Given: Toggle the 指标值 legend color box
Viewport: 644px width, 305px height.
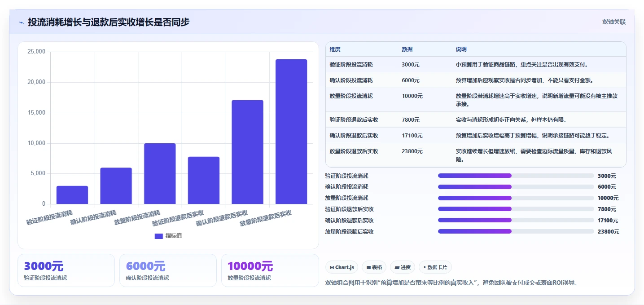Looking at the screenshot, I should click(158, 236).
